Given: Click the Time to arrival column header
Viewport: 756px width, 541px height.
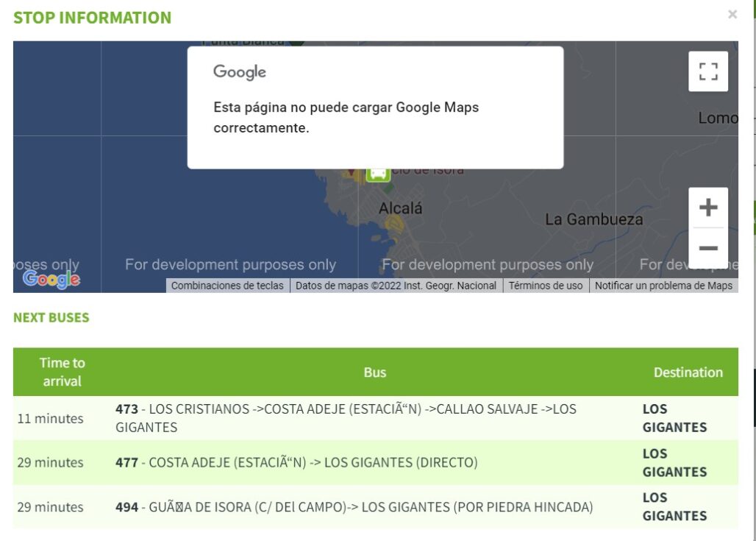Looking at the screenshot, I should click(x=63, y=372).
